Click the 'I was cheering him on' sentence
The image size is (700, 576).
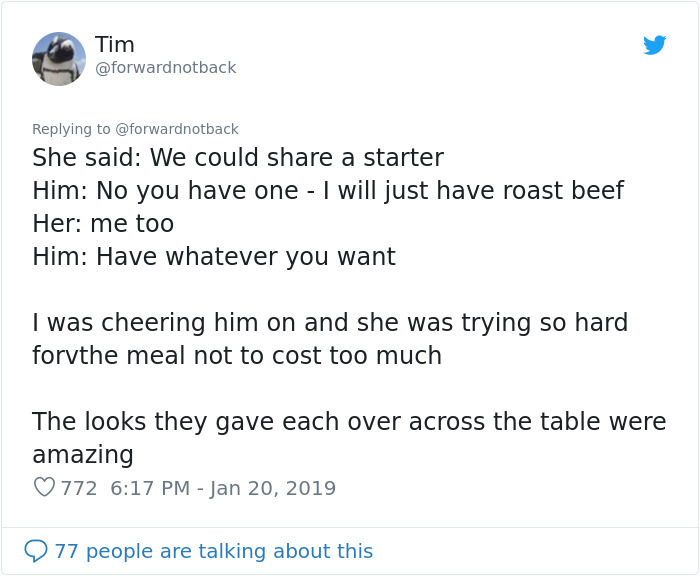[x=329, y=322]
